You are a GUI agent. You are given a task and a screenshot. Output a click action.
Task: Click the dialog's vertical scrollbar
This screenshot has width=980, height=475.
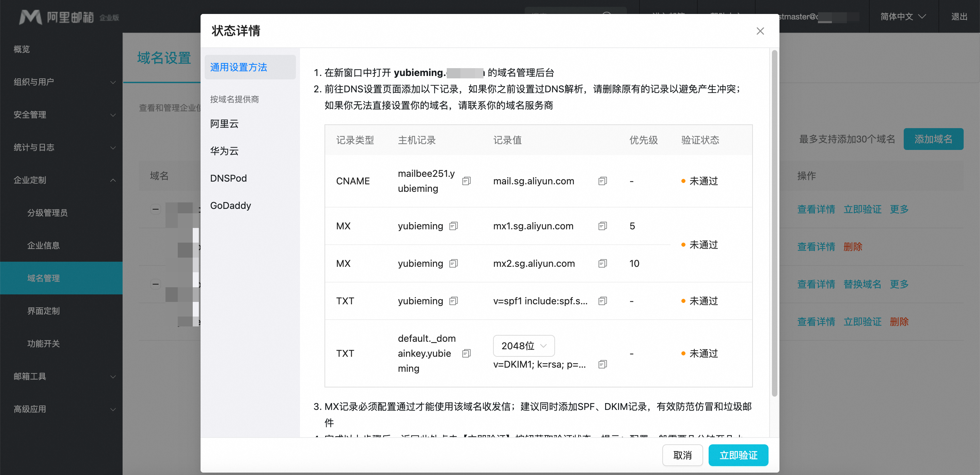pos(774,223)
